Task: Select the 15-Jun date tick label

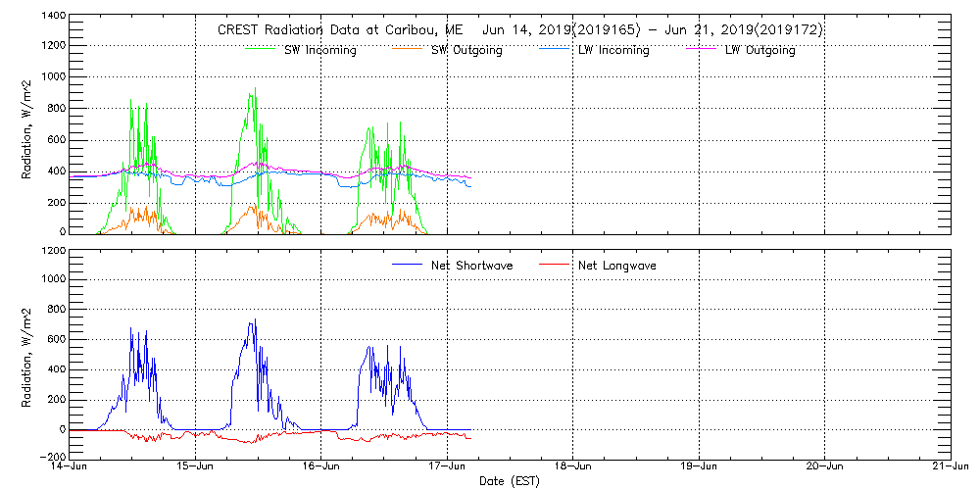Action: (x=196, y=467)
